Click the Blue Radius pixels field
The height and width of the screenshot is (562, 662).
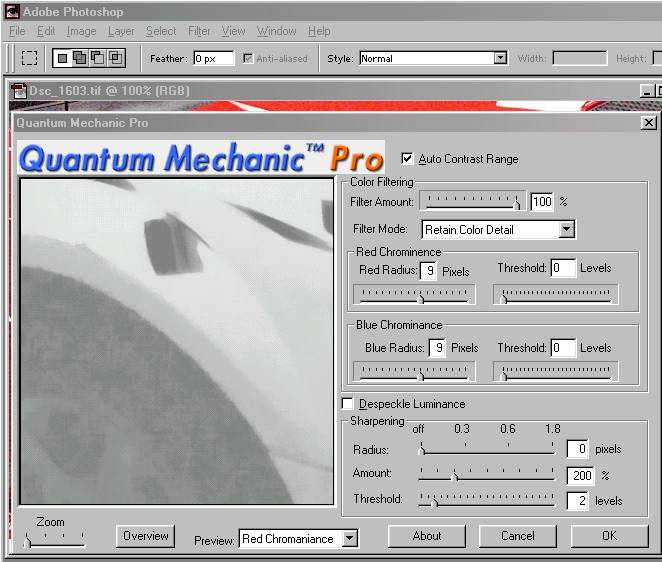[x=437, y=348]
